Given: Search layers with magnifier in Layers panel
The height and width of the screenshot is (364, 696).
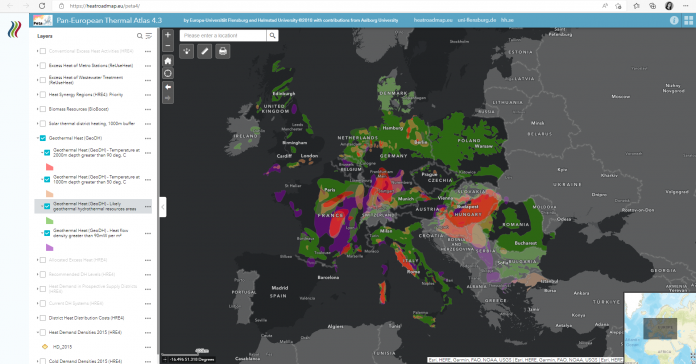Looking at the screenshot, I should coord(140,36).
